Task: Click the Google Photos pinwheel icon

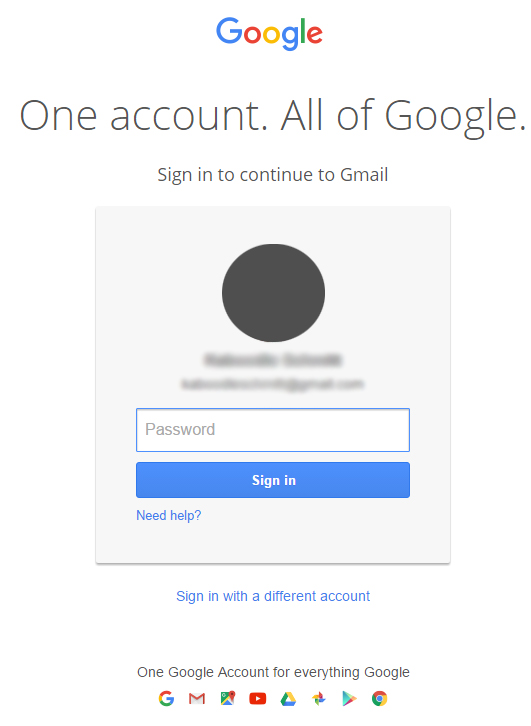Action: (319, 698)
